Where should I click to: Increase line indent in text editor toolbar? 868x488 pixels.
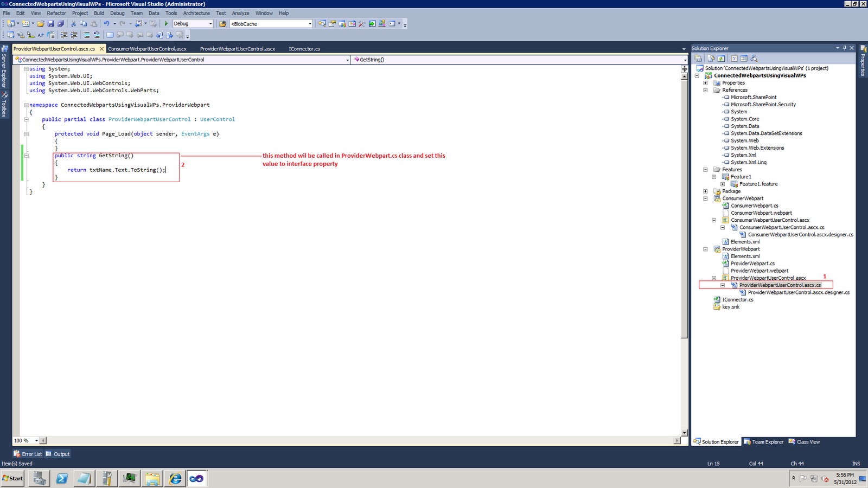point(74,35)
